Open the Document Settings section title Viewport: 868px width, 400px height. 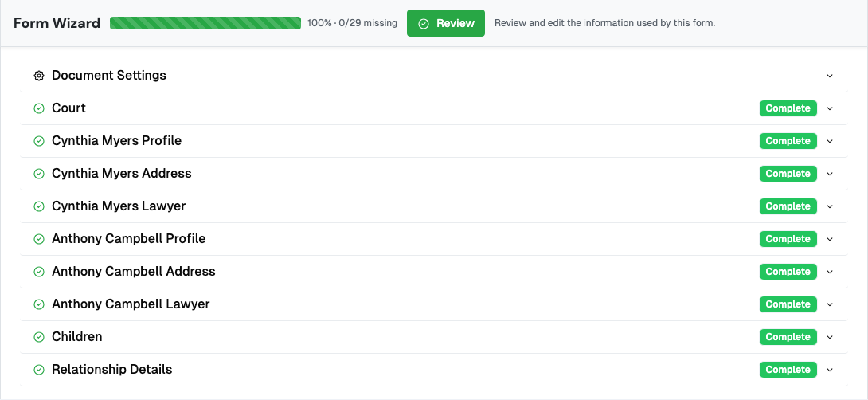109,76
